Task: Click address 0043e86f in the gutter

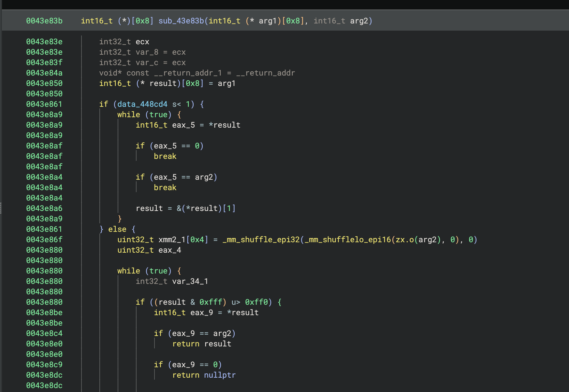Action: [x=44, y=240]
